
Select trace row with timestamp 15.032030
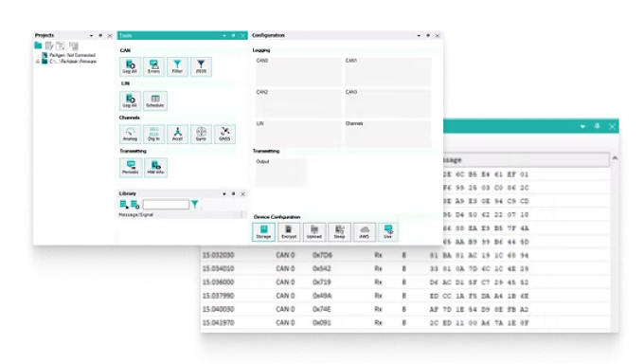click(x=405, y=255)
